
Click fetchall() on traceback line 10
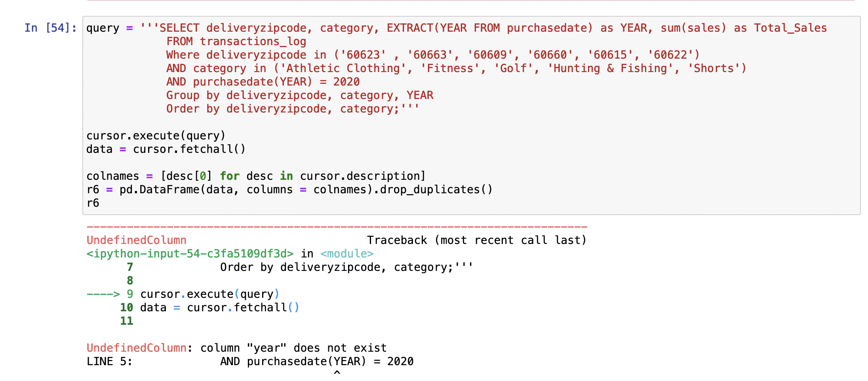265,307
